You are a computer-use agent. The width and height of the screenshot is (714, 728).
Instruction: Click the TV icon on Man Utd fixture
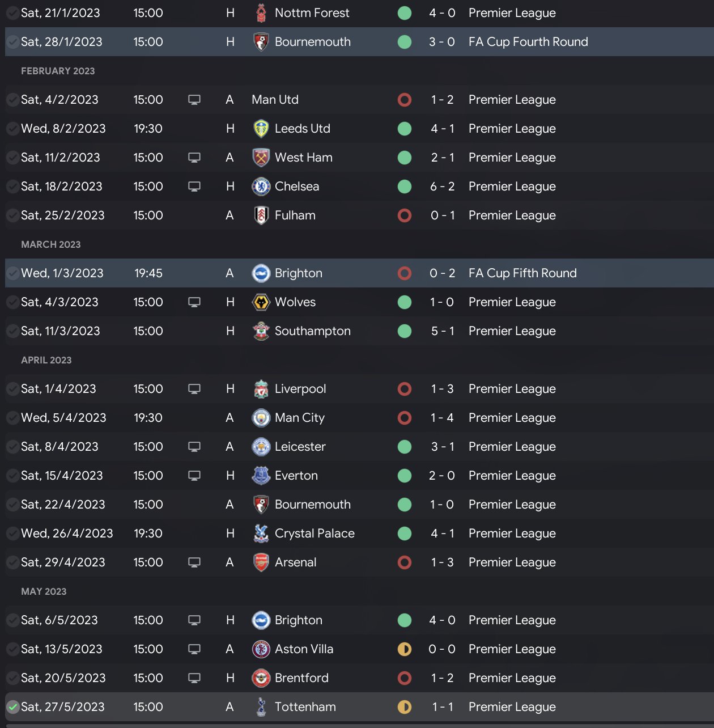pos(194,100)
